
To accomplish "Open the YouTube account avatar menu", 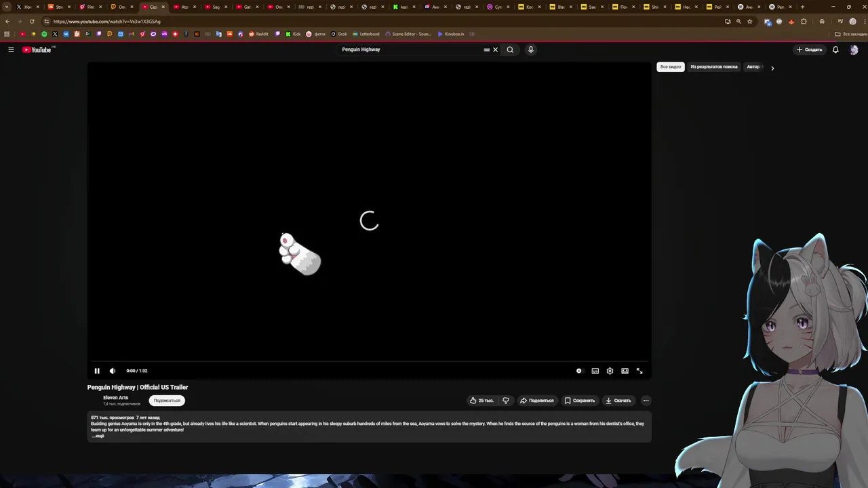I will pyautogui.click(x=854, y=49).
